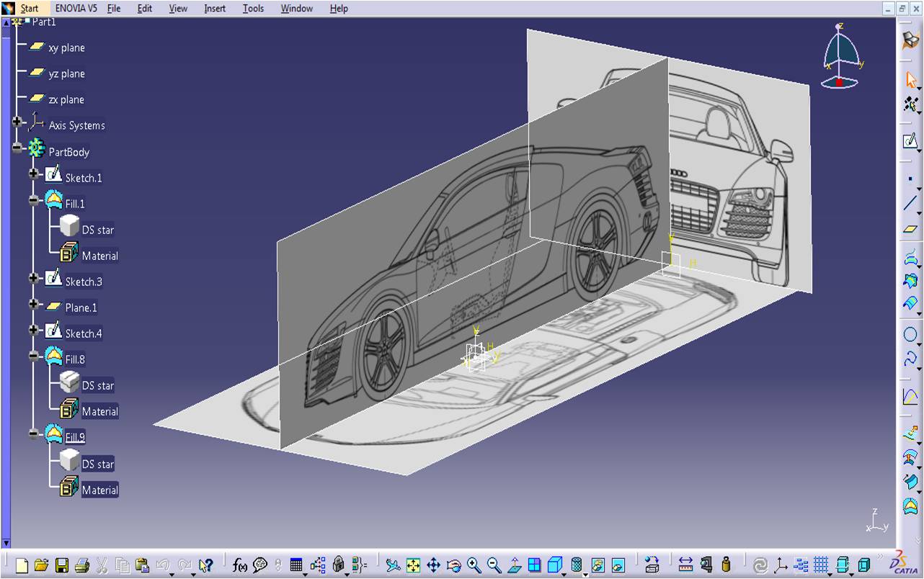Screen dimensions: 924x579
Task: Click the Sketch tool on right toolbar
Action: click(910, 141)
